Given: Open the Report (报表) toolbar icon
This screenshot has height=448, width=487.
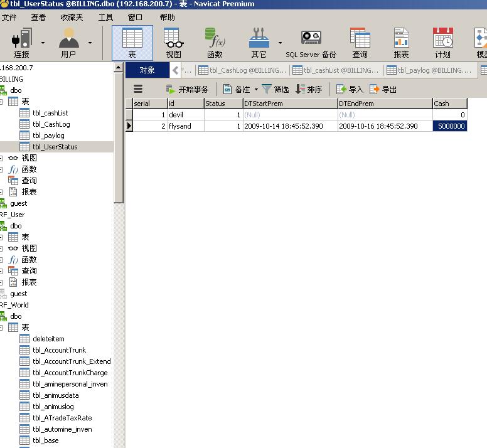Looking at the screenshot, I should 401,42.
